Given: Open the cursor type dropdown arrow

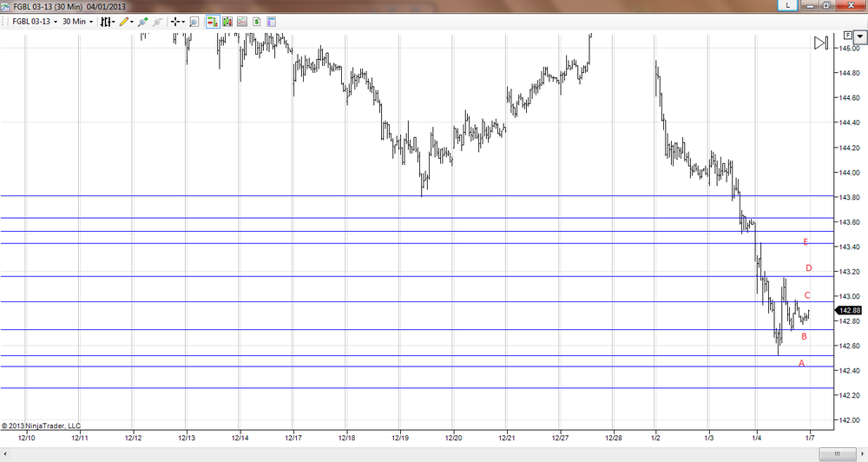Looking at the screenshot, I should point(183,23).
